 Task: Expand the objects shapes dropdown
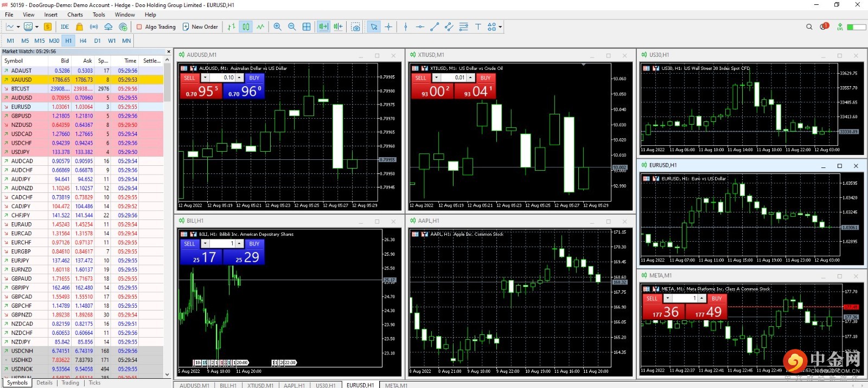point(500,27)
